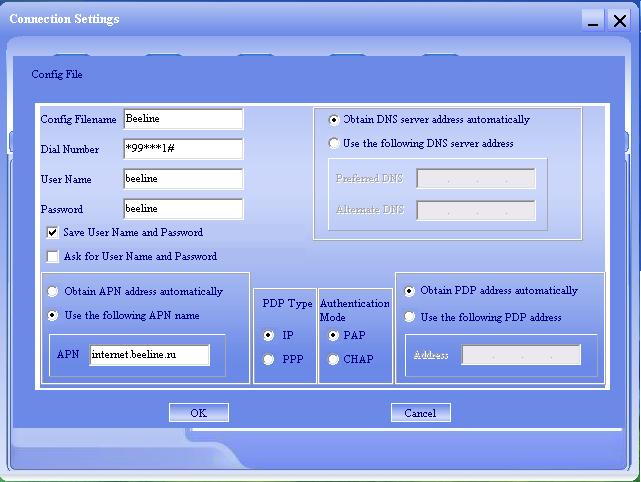Choose CHAP authentication mode
Viewport: 641px width, 482px height.
[334, 359]
